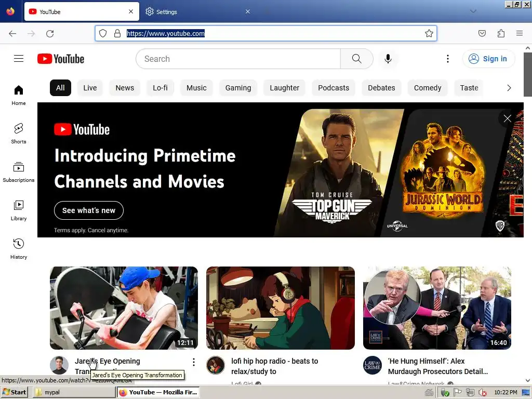Open 'lofi hip hop radio' title link

[275, 366]
